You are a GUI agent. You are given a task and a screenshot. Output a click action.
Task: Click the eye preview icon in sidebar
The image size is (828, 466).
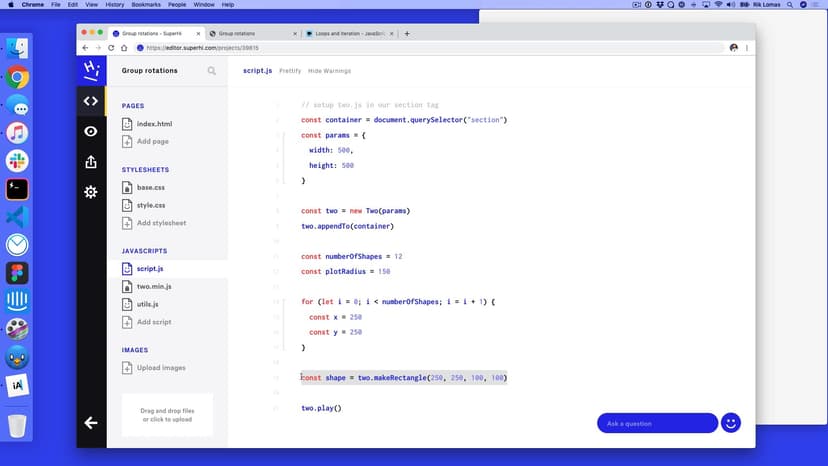click(x=91, y=131)
